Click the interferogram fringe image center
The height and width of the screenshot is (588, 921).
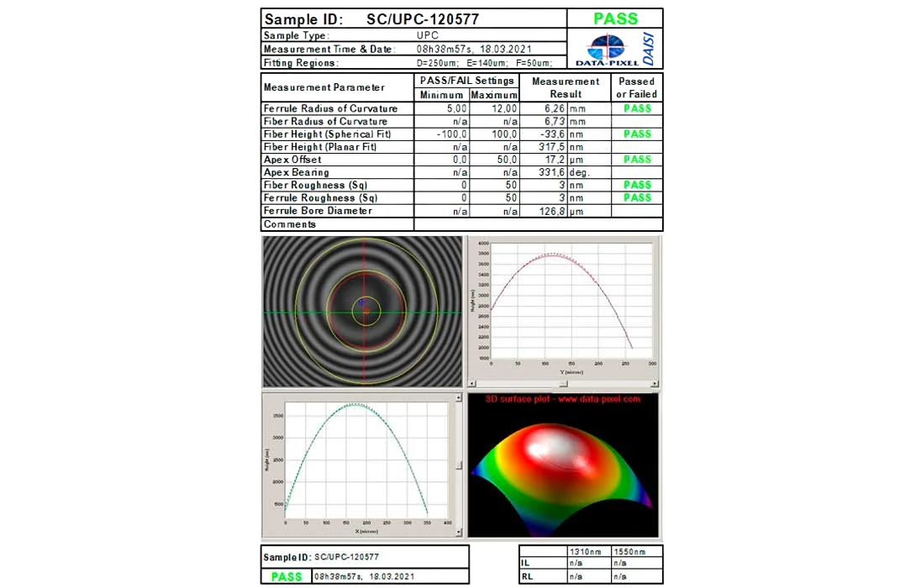pyautogui.click(x=365, y=312)
